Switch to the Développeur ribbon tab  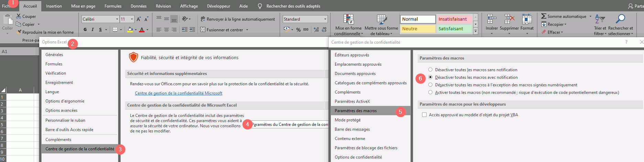click(x=218, y=6)
